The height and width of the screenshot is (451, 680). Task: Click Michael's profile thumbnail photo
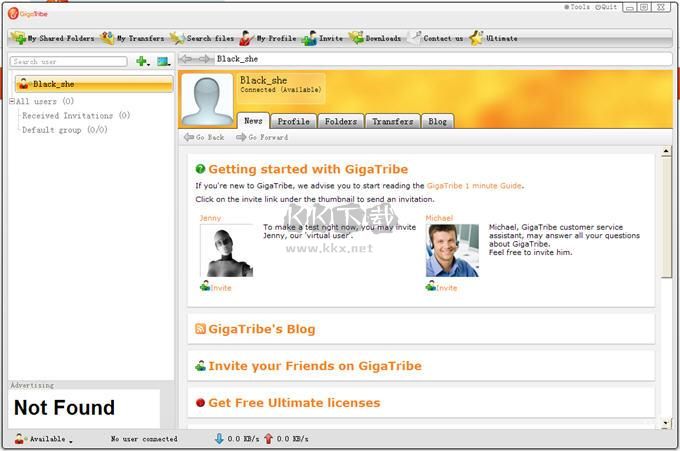452,250
